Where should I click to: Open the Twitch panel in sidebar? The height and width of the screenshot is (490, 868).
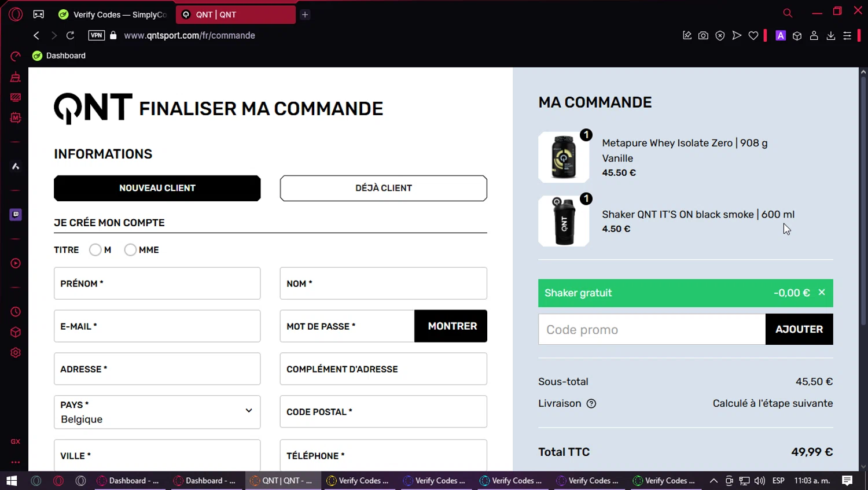coord(16,215)
